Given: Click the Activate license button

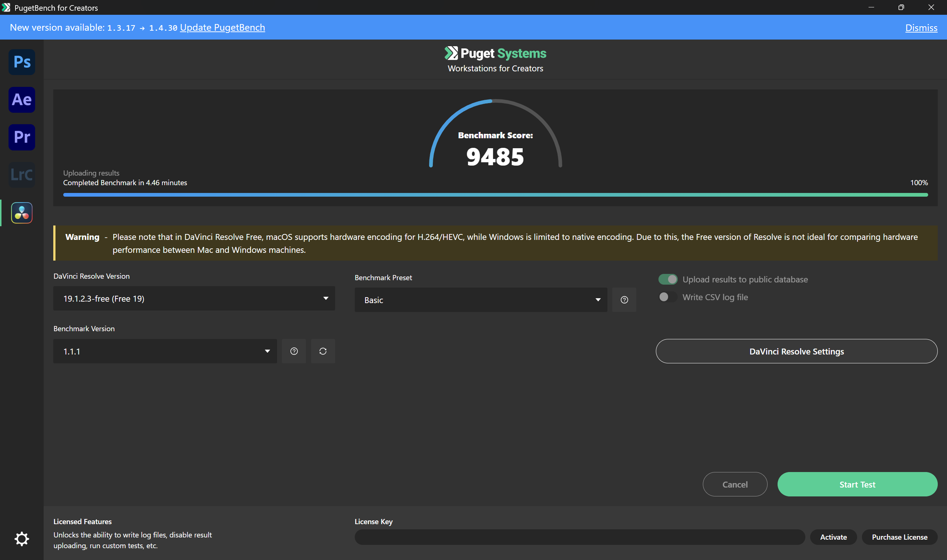Looking at the screenshot, I should click(833, 537).
